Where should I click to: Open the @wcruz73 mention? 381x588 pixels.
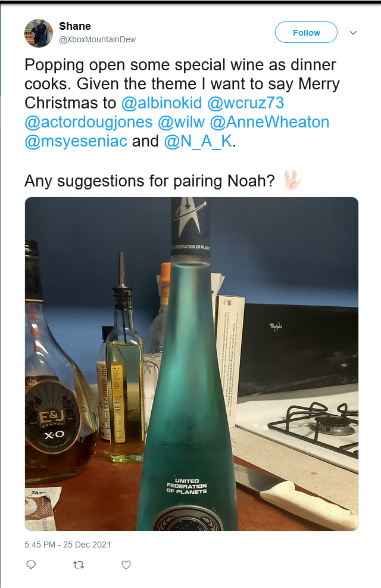point(246,102)
